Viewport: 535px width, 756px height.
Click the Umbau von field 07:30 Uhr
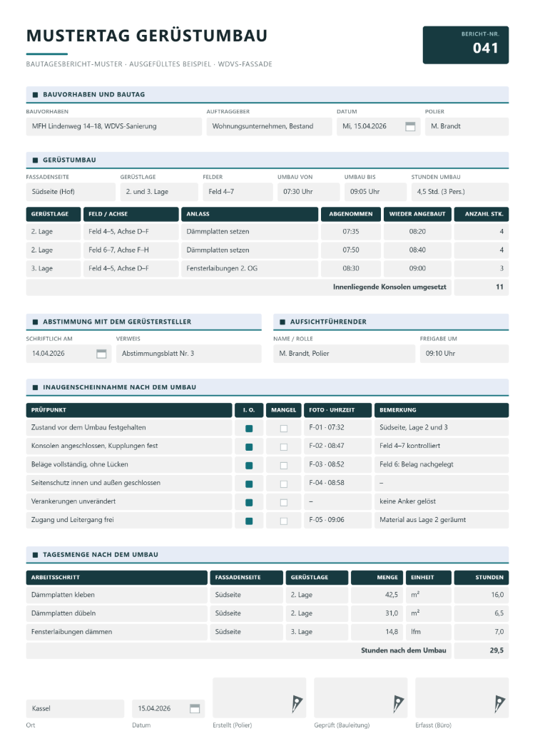[308, 192]
